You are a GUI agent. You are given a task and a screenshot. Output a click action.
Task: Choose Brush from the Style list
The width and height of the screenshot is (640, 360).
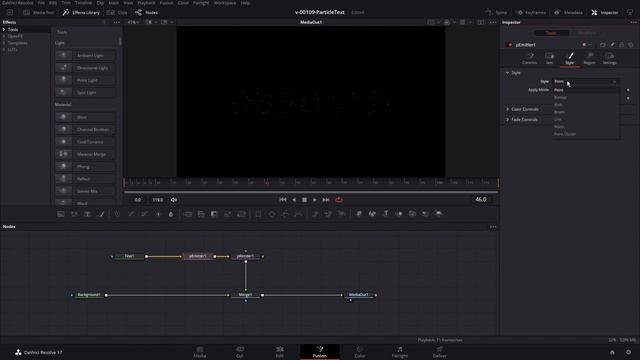(585, 112)
